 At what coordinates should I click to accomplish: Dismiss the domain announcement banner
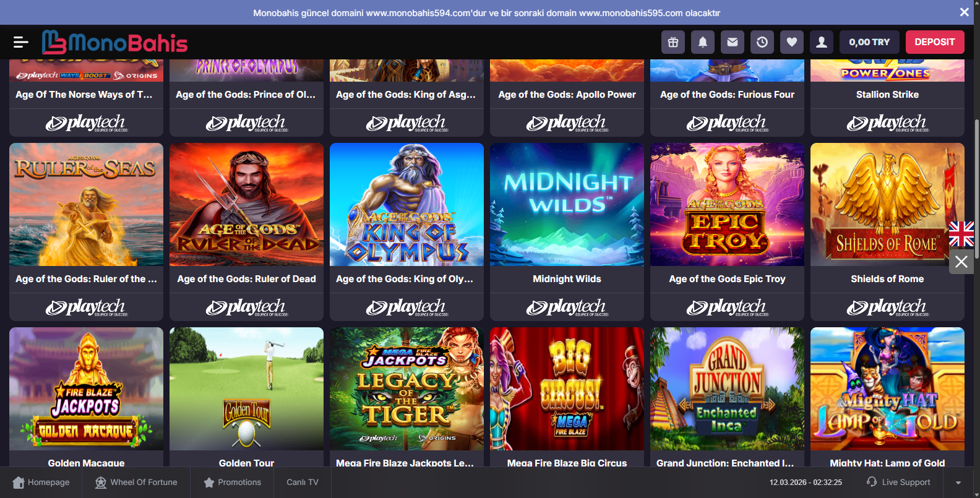(x=964, y=12)
